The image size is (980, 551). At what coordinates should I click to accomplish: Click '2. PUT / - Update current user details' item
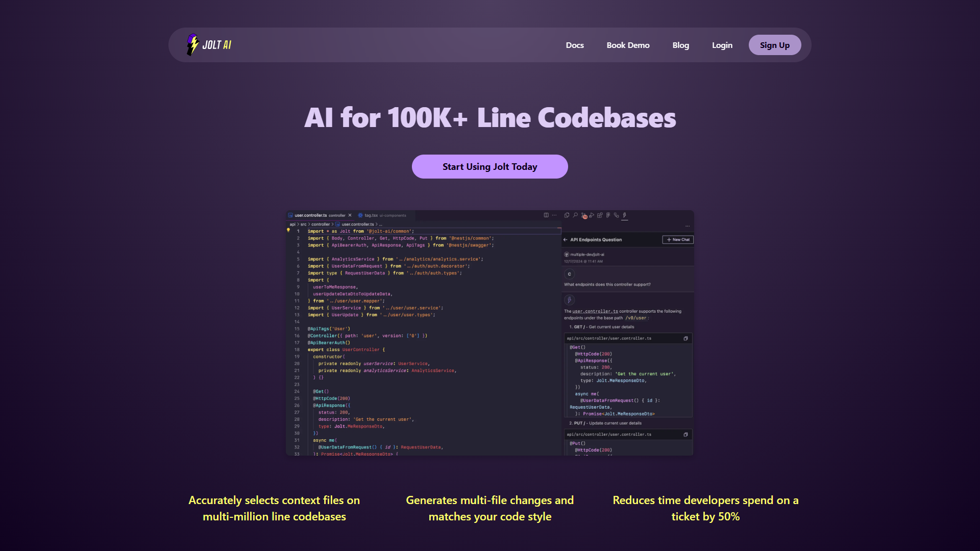point(605,423)
